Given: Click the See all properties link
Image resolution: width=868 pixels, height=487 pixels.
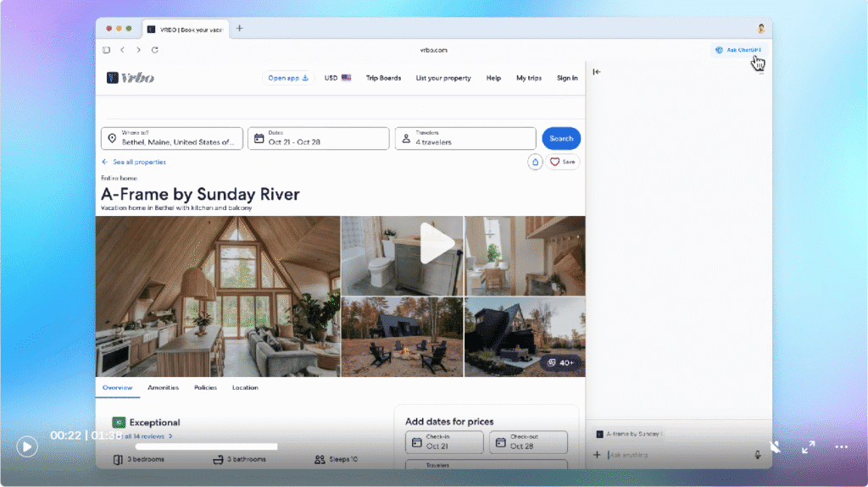Looking at the screenshot, I should [x=134, y=162].
